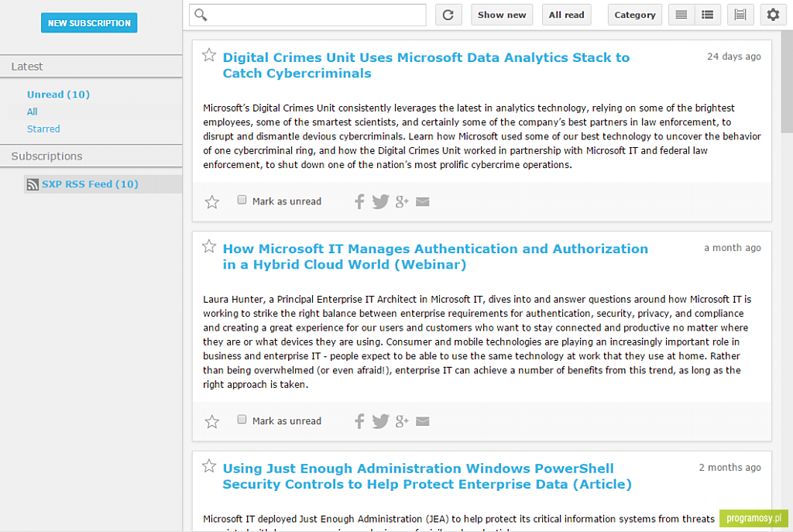Open Digital Crimes Unit article link

click(426, 65)
